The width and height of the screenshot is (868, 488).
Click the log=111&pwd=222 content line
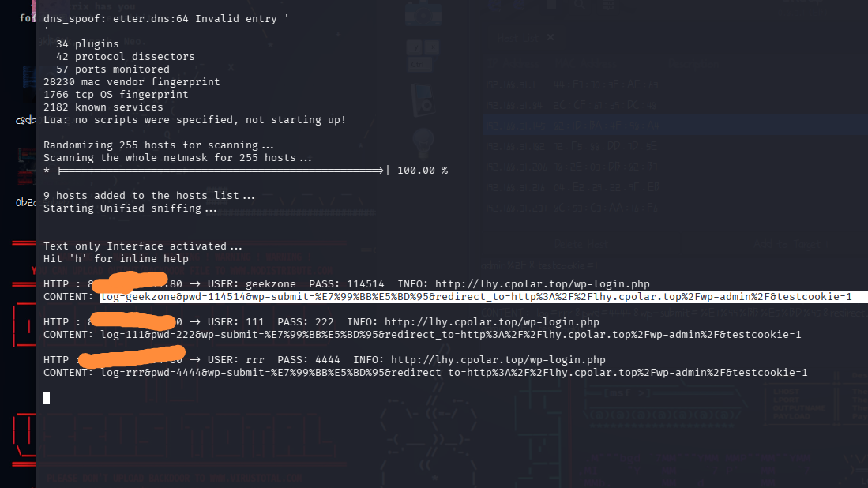tap(450, 335)
